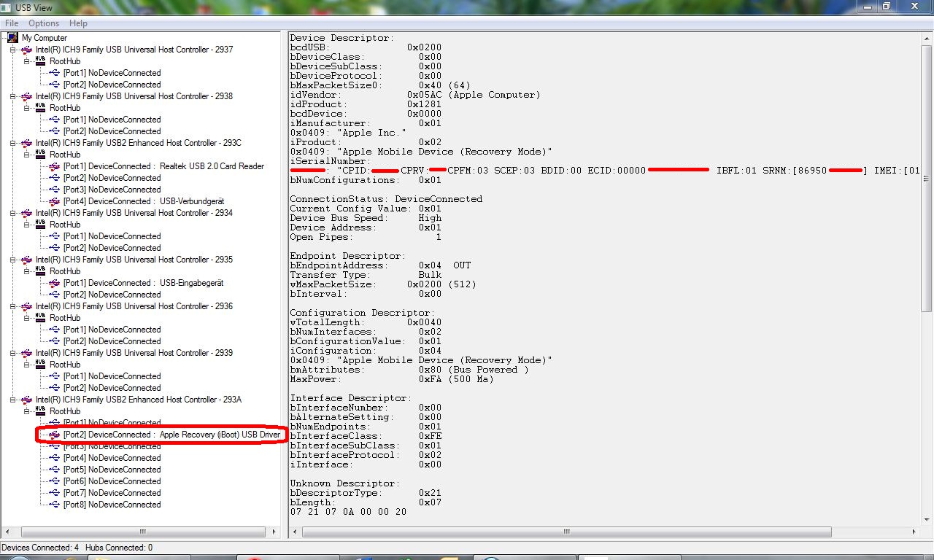This screenshot has width=934, height=560.
Task: Click the hub icon of RootHub under 2935
Action: (x=41, y=271)
